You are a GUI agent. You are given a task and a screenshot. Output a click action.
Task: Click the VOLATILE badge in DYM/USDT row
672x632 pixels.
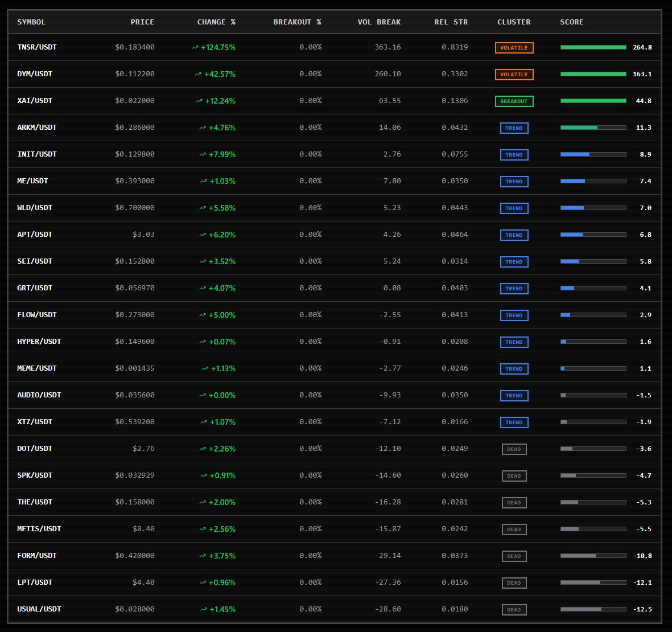click(514, 74)
